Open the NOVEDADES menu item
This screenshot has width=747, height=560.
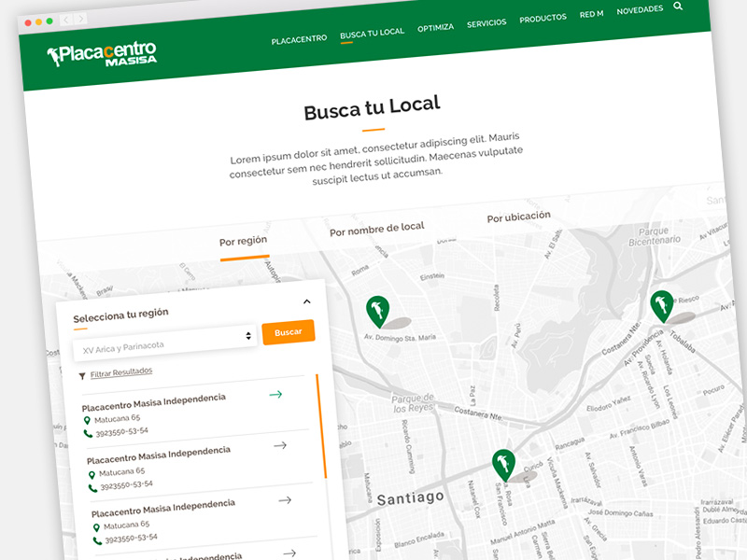(640, 10)
